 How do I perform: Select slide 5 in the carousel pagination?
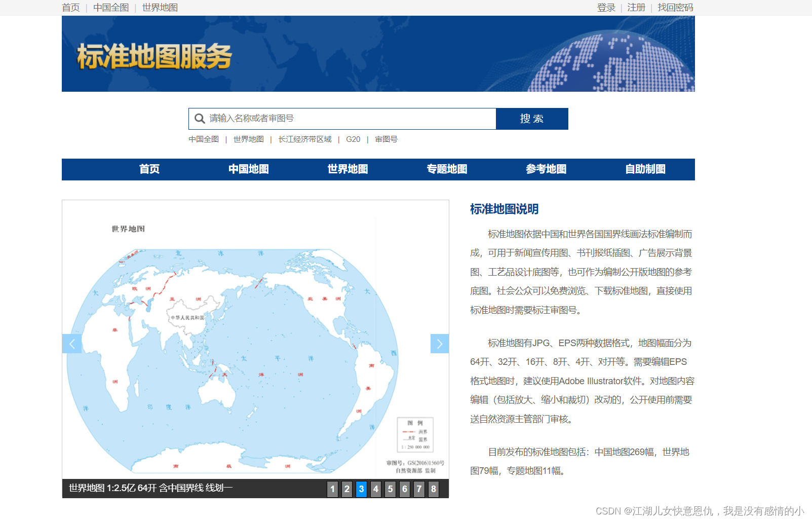(390, 489)
